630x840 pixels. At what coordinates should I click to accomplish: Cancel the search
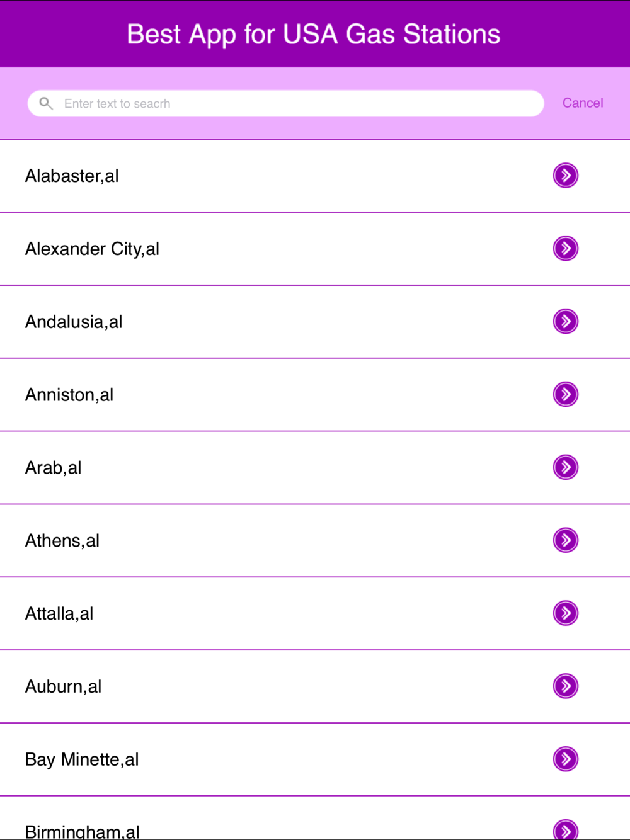point(583,103)
